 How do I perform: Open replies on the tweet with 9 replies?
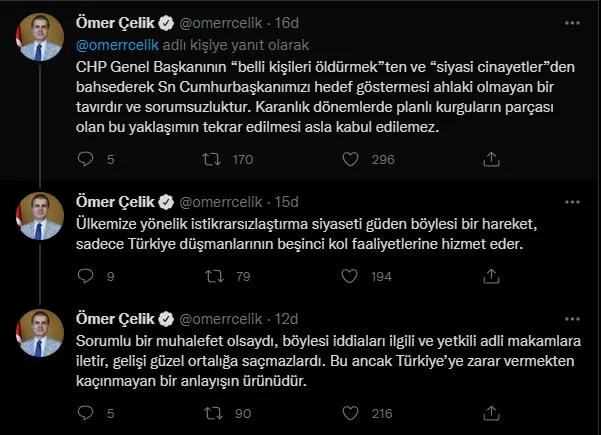85,276
